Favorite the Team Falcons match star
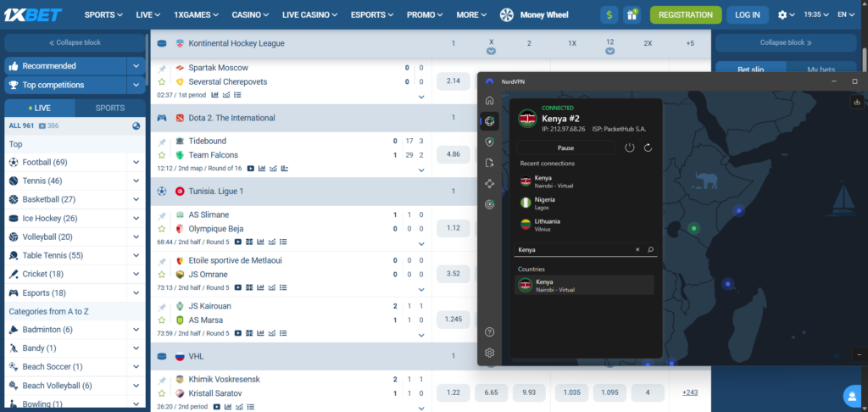Viewport: 868px width, 412px height. coord(162,155)
